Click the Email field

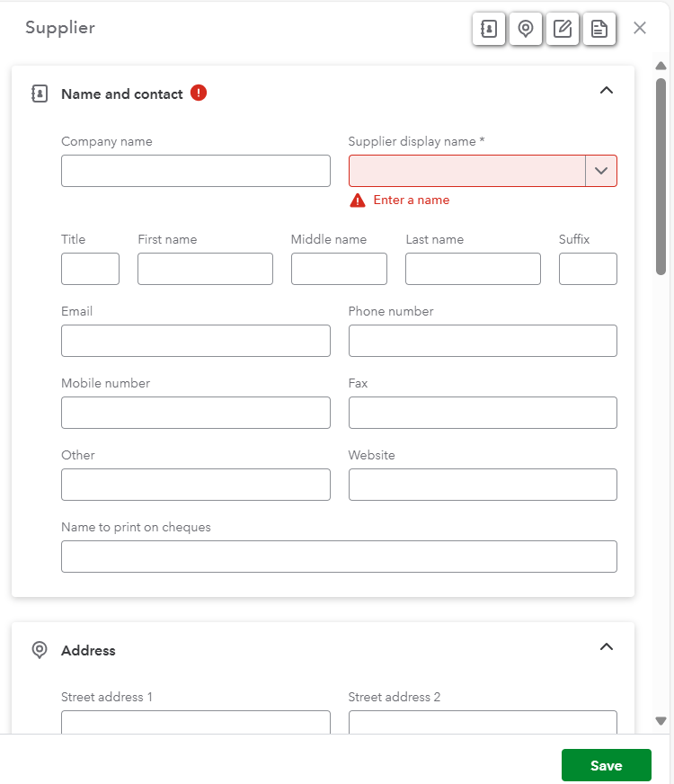[x=196, y=341]
